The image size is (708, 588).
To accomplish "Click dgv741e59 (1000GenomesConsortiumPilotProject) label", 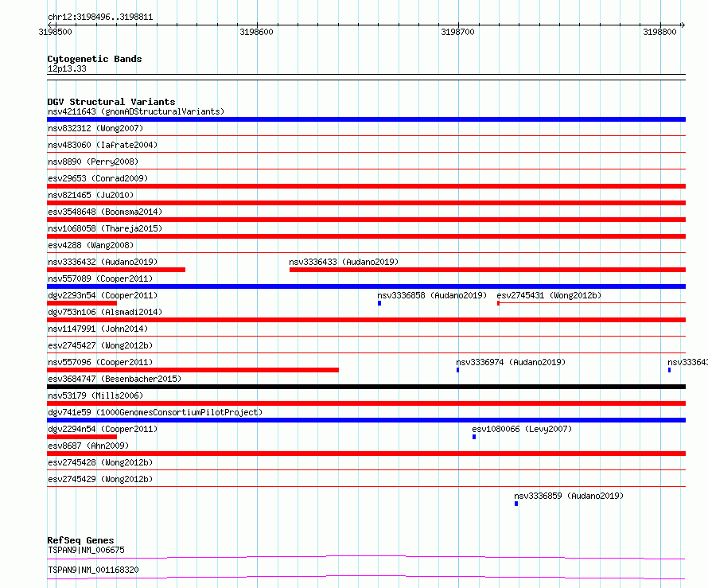I will point(155,412).
